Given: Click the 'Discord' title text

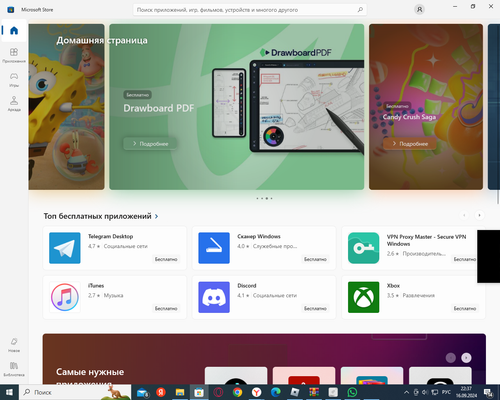Looking at the screenshot, I should coord(247,286).
